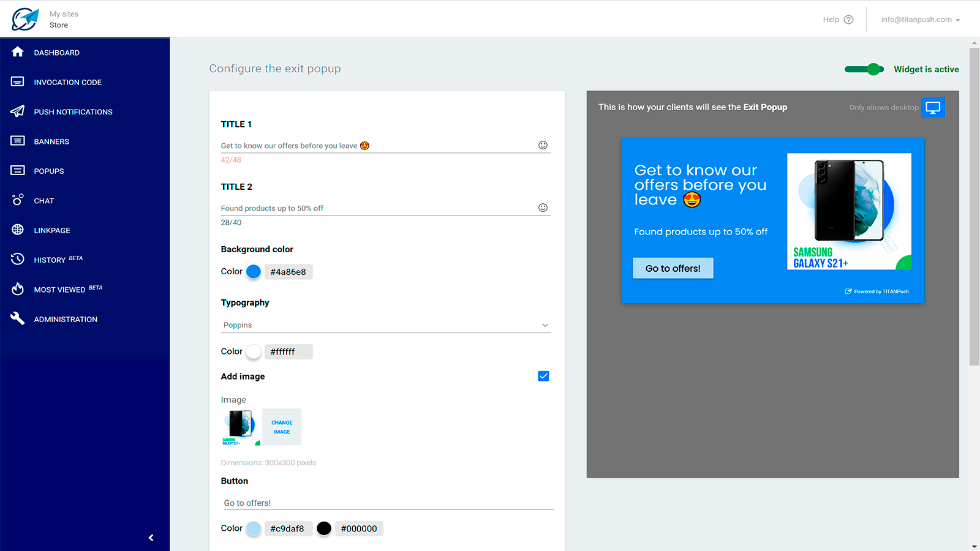Click the Store site name
Viewport: 980px width, 551px height.
coord(59,25)
